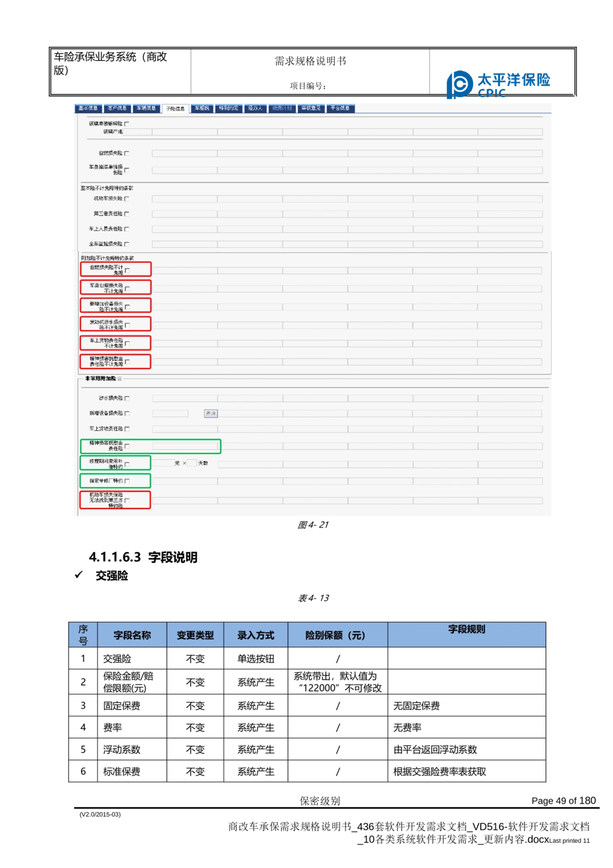Toggle the 第三者责任险 checkbox
The height and width of the screenshot is (868, 613).
(x=127, y=213)
